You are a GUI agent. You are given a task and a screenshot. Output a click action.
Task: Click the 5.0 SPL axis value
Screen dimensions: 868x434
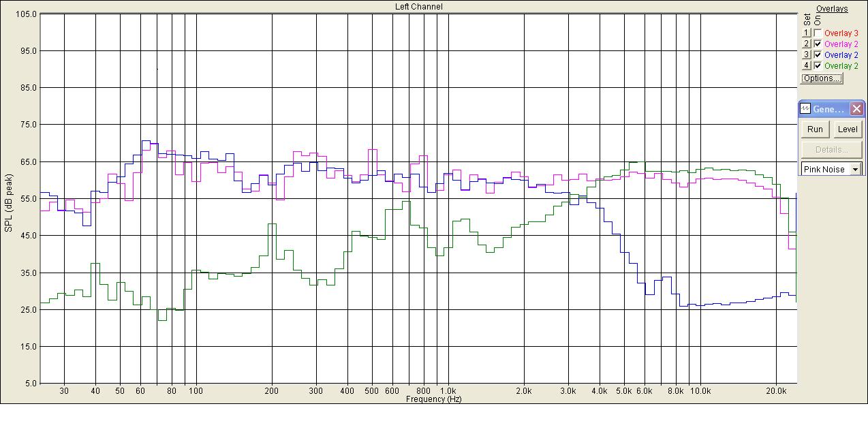[31, 384]
